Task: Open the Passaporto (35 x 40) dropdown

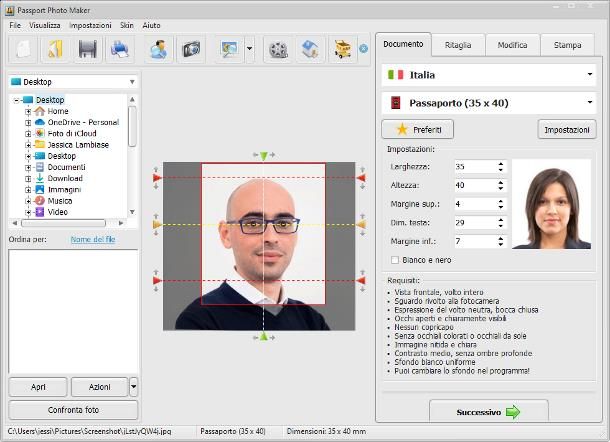Action: point(489,103)
